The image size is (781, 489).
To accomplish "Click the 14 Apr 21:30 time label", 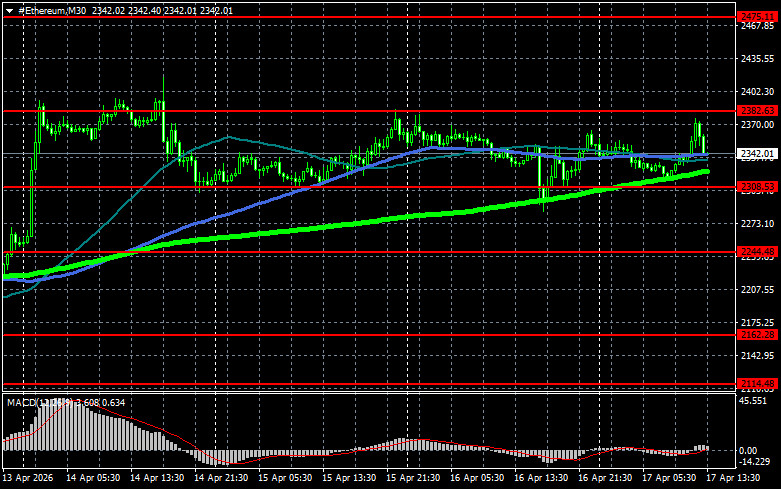I will pyautogui.click(x=221, y=478).
